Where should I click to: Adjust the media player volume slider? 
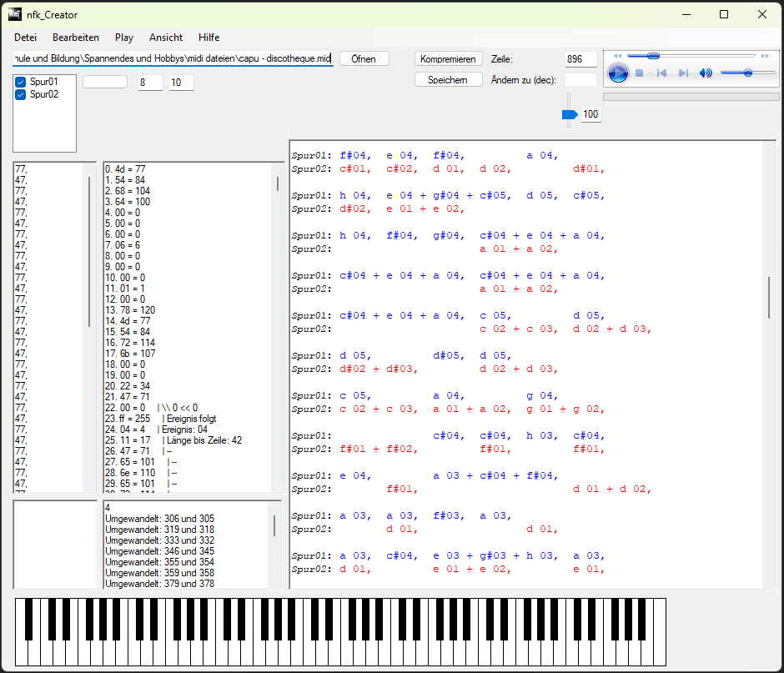click(x=747, y=73)
